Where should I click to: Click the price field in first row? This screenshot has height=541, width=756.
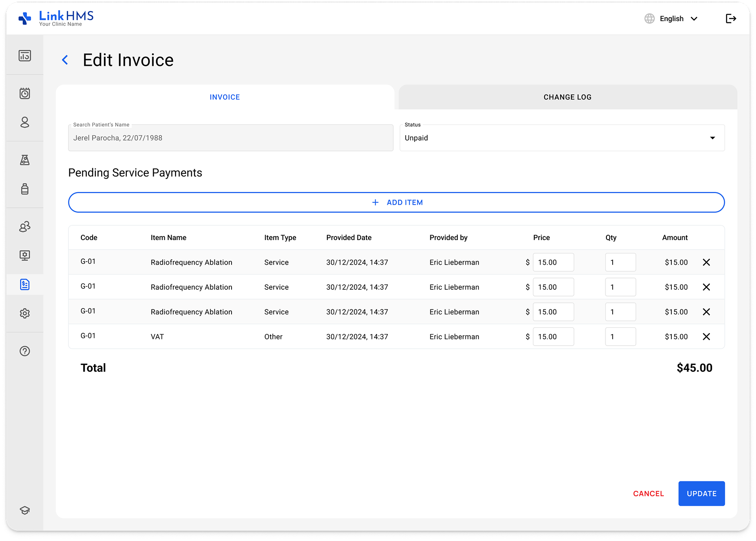click(x=553, y=262)
